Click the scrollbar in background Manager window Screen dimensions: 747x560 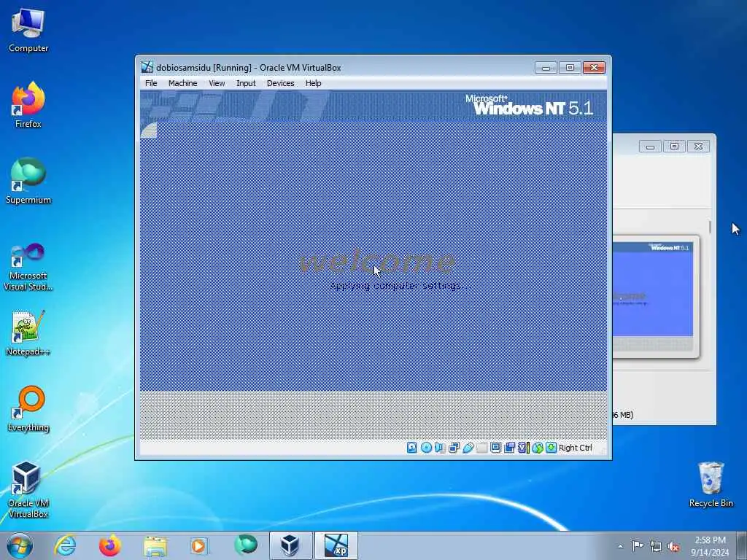pyautogui.click(x=710, y=227)
